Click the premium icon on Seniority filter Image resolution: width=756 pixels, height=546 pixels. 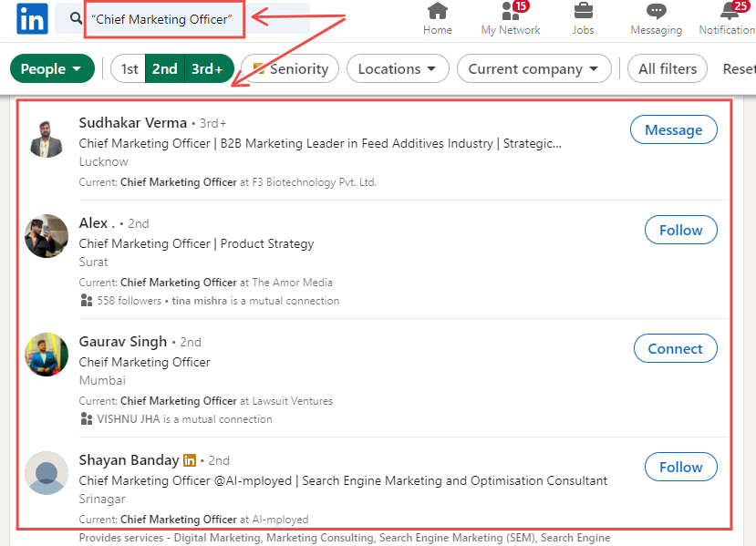coord(259,69)
